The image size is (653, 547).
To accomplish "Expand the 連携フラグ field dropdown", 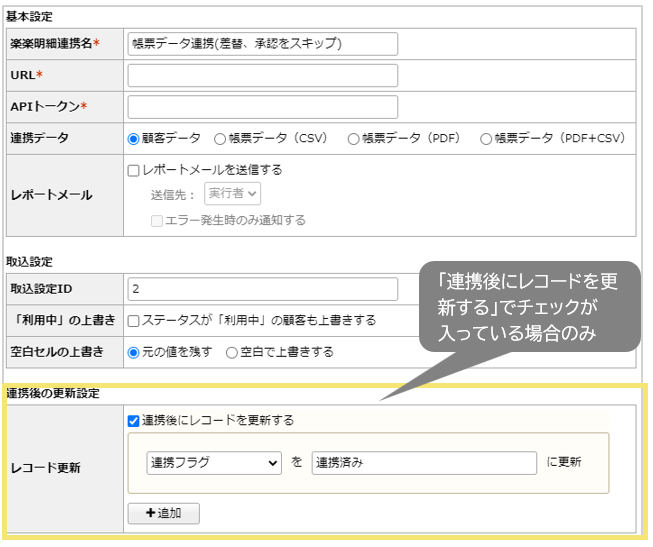I will 214,462.
